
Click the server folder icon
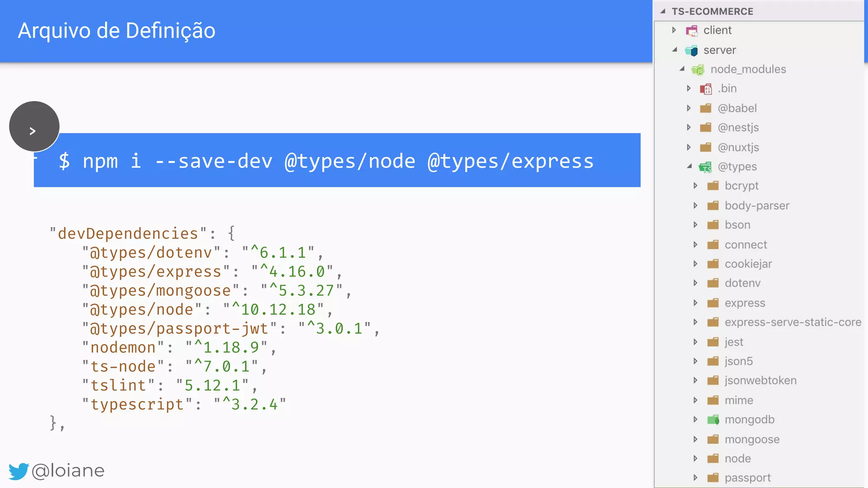[x=692, y=50]
